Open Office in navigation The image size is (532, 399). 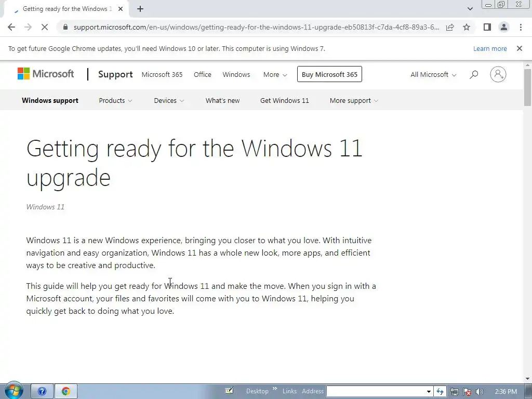click(203, 75)
